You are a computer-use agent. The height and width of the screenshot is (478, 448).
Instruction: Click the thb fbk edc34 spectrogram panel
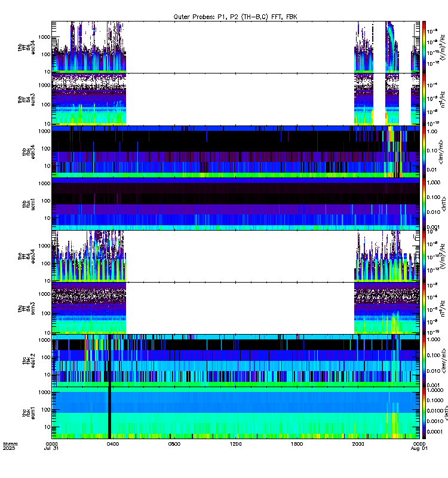[235, 152]
